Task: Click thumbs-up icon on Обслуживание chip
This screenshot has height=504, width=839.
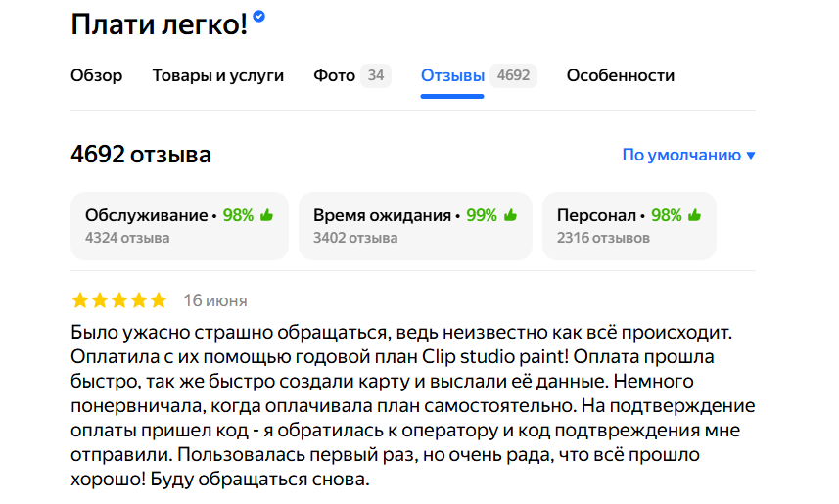Action: click(x=266, y=215)
